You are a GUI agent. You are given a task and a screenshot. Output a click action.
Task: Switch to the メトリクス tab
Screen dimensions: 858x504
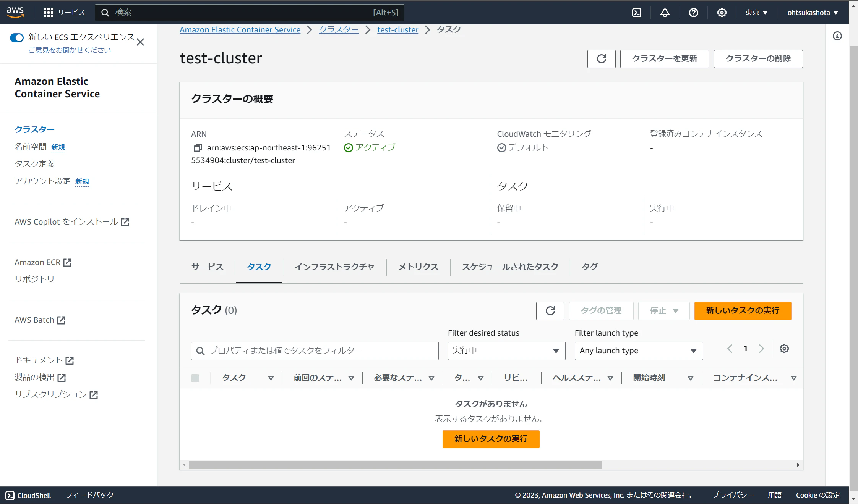(x=418, y=267)
